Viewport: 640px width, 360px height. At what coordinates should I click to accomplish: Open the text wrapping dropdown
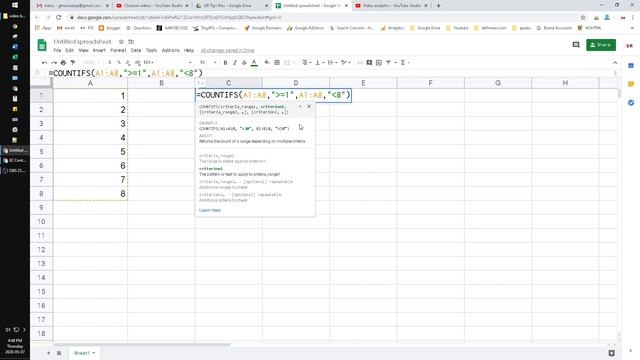[x=332, y=62]
